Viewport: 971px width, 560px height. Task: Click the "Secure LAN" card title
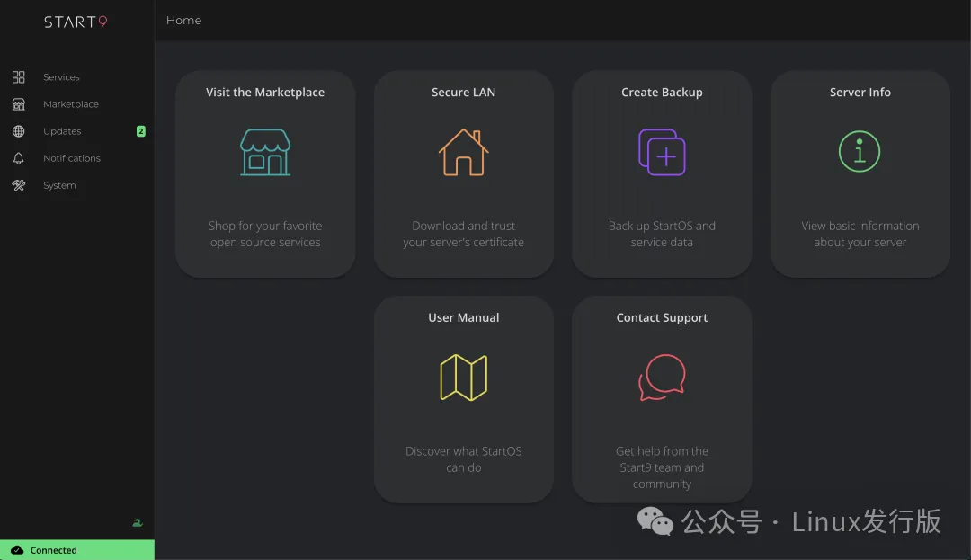point(463,93)
